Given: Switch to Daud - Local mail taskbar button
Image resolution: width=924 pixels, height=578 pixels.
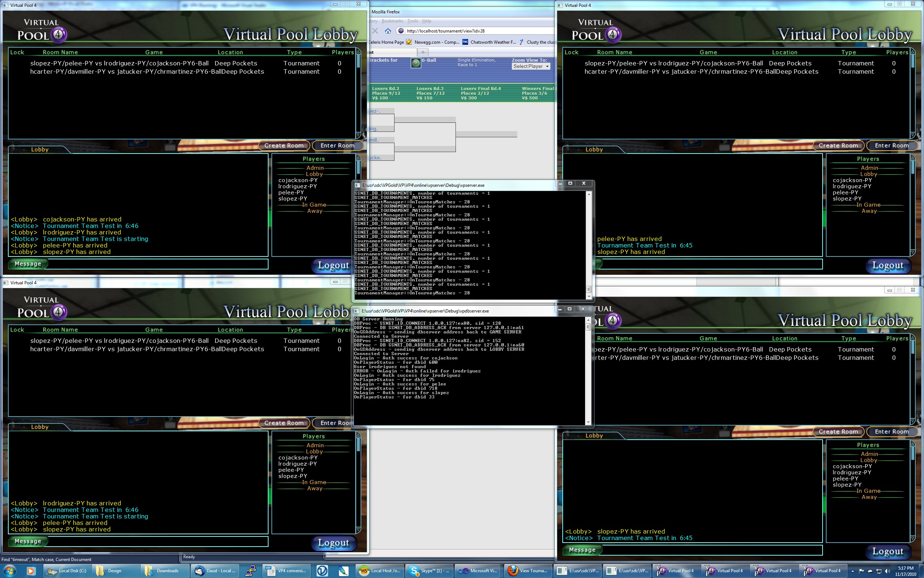Looking at the screenshot, I should pos(215,571).
